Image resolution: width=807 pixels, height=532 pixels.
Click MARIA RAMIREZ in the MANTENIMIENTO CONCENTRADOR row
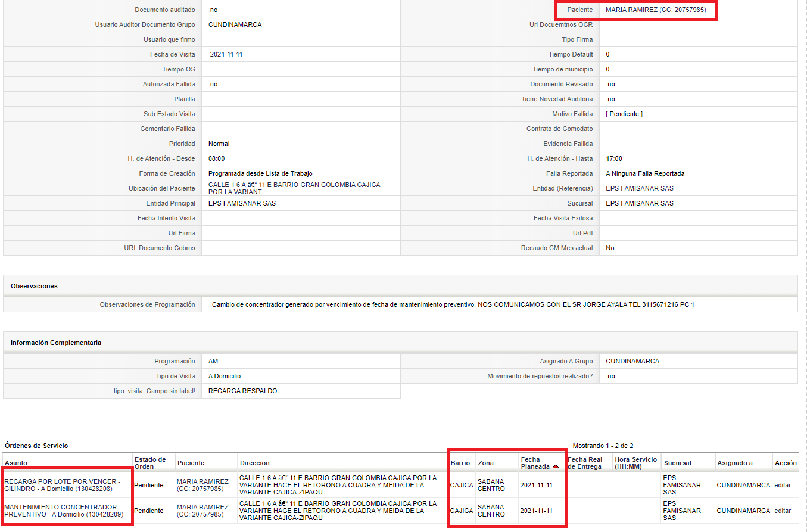click(x=203, y=511)
